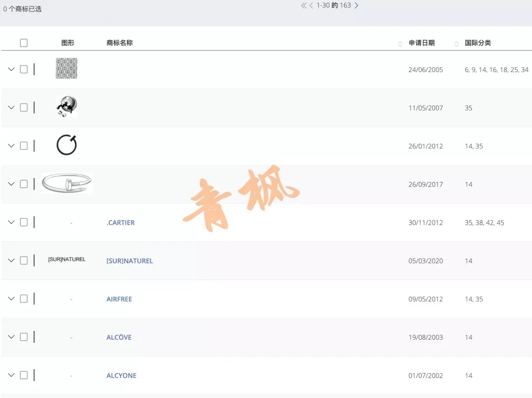Click the 国际分类 column header

coord(478,43)
